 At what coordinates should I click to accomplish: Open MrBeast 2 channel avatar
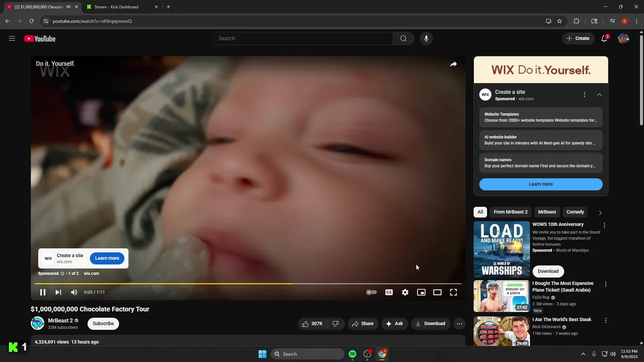38,323
